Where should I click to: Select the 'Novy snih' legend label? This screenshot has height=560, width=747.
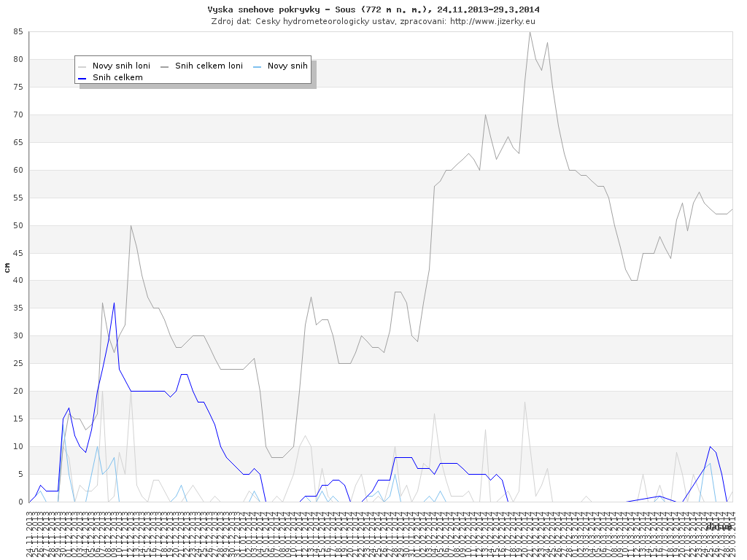point(287,66)
